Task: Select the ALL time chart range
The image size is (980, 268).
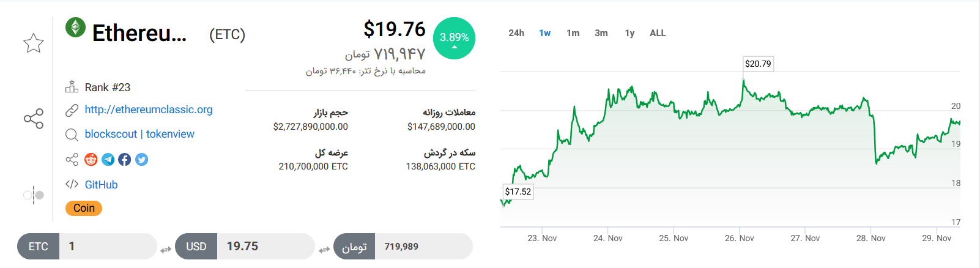Action: [658, 33]
